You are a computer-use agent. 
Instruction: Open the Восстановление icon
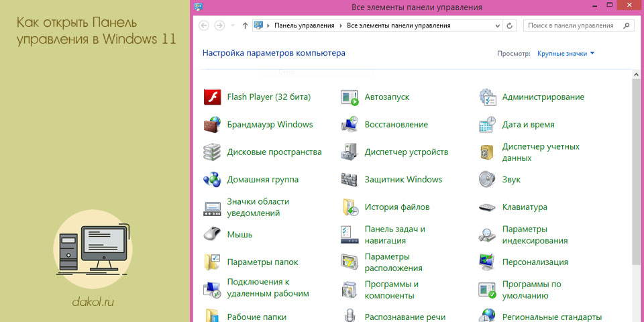click(x=350, y=125)
